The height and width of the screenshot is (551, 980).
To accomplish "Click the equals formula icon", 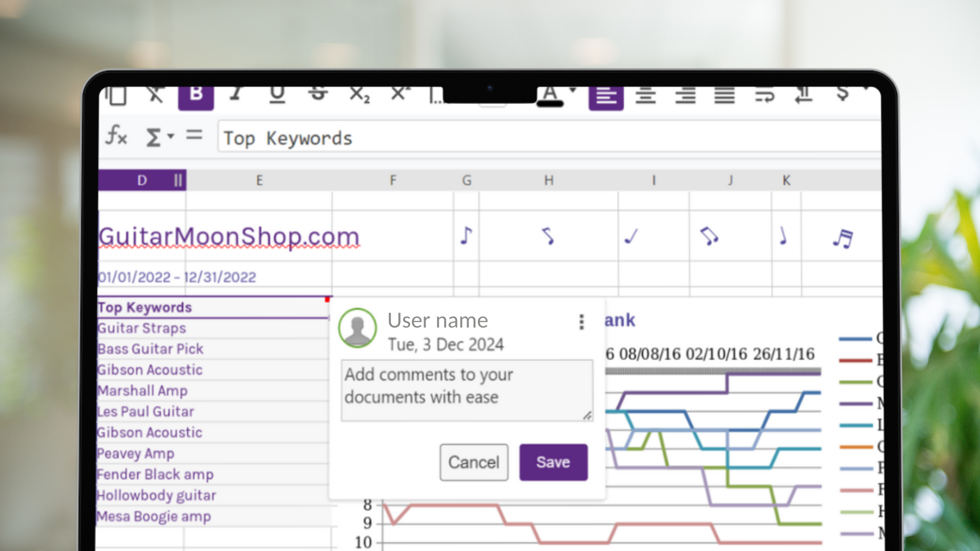I will point(194,136).
